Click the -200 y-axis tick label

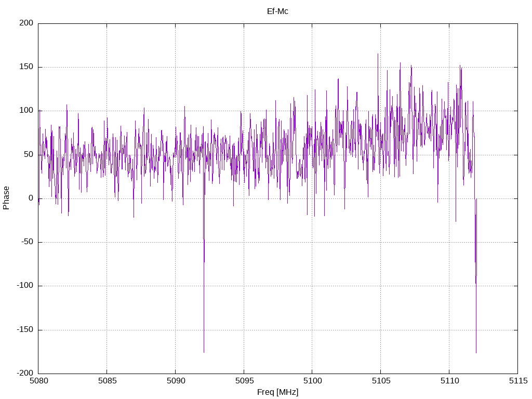[x=25, y=373]
